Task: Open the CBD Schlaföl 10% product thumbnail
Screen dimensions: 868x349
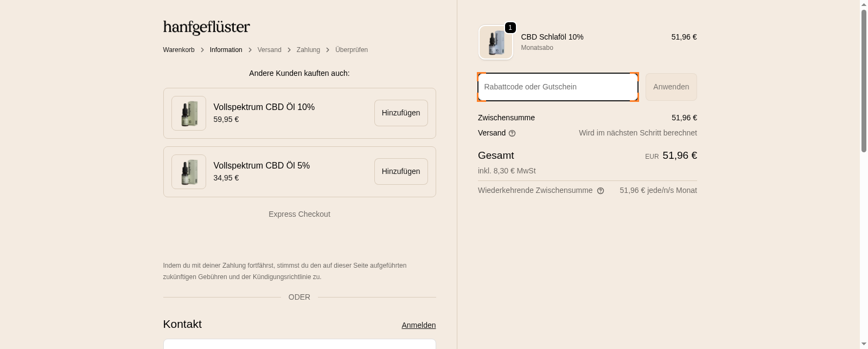Action: pyautogui.click(x=496, y=42)
